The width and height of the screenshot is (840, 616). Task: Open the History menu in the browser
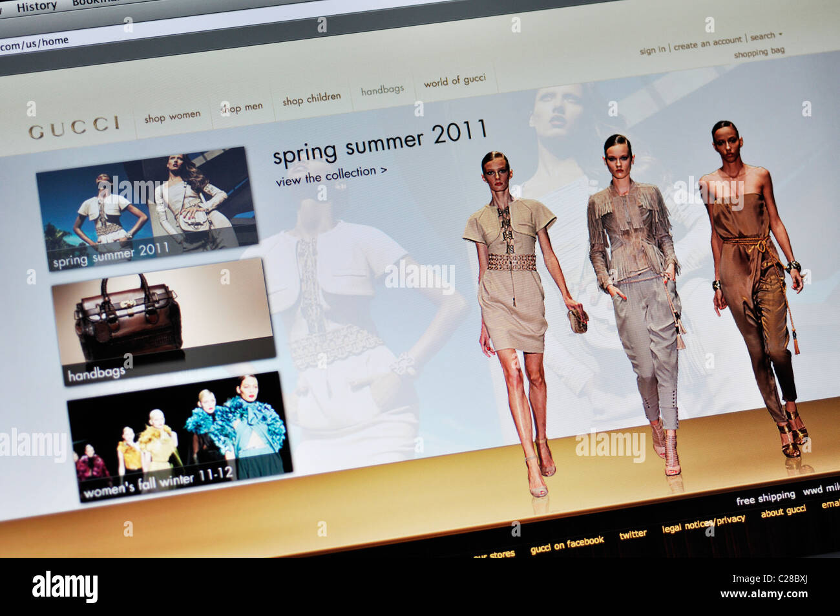(36, 7)
